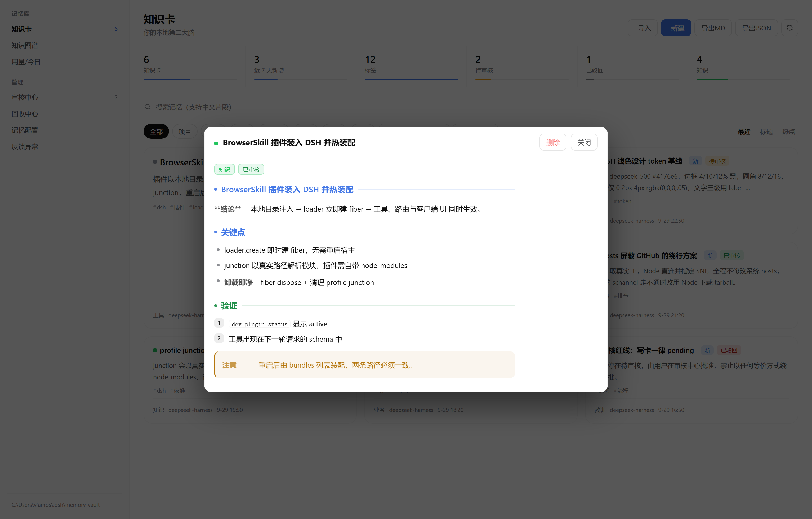Click the 关键点 section heading
This screenshot has height=519, width=812.
[x=233, y=232]
